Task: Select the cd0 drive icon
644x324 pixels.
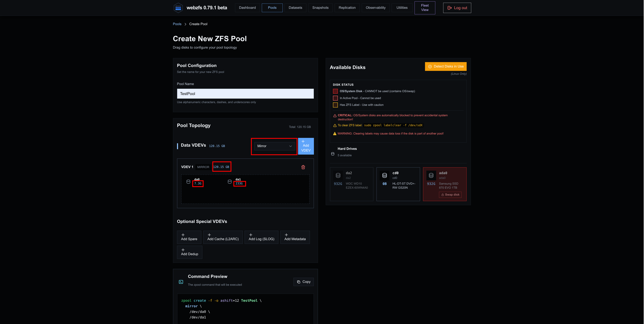Action: pyautogui.click(x=385, y=175)
